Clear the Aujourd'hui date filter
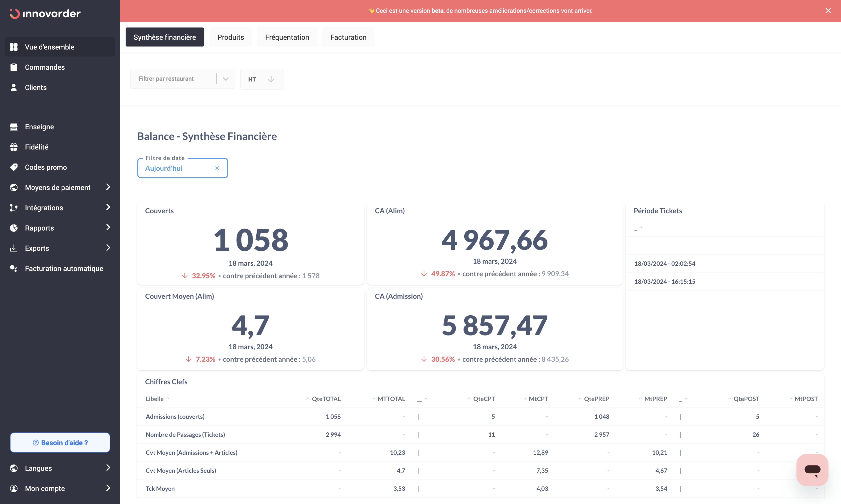 pos(217,168)
